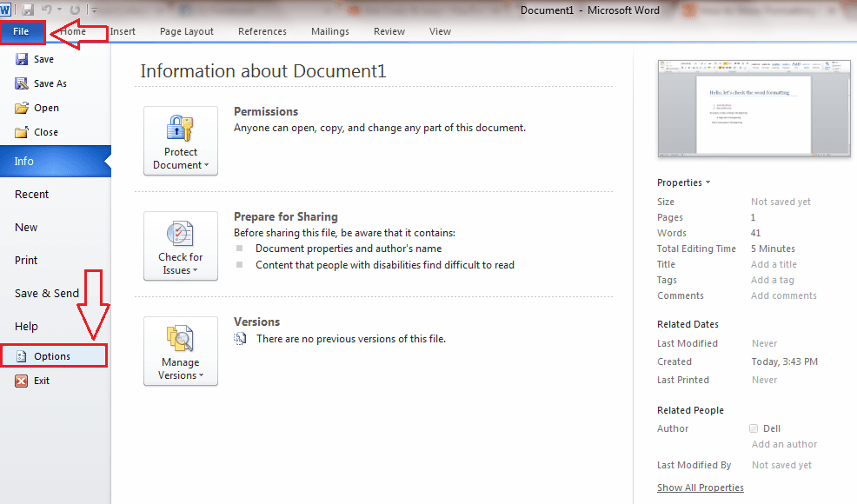The image size is (857, 504).
Task: Open the Review ribbon tab
Action: 389,31
